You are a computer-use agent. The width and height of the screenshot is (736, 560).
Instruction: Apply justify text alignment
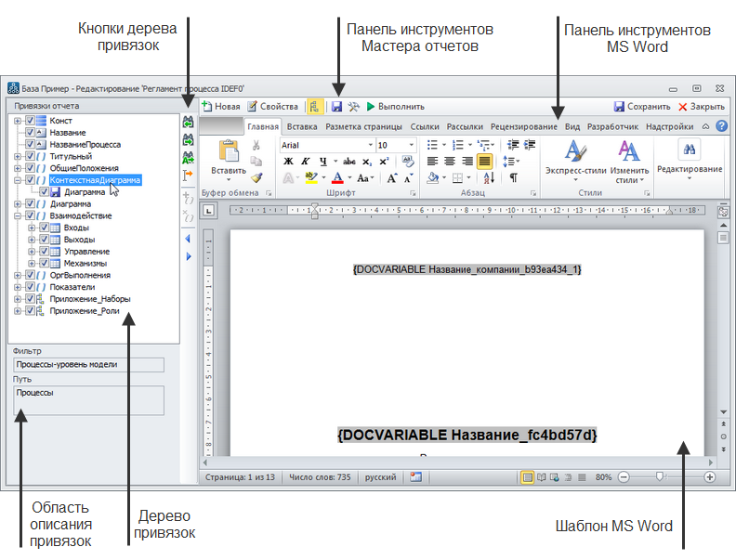tap(484, 161)
